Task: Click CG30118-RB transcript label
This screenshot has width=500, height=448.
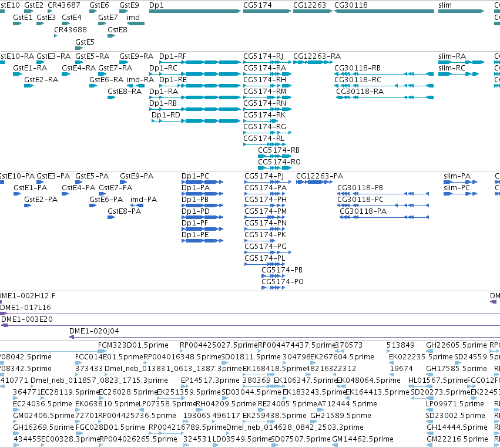Action: 357,68
